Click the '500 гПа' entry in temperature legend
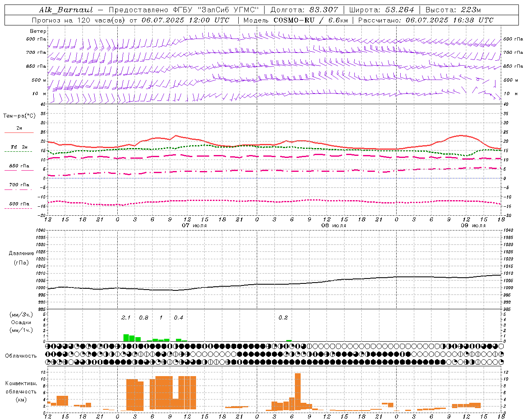The width and height of the screenshot is (525, 420). coord(19,204)
